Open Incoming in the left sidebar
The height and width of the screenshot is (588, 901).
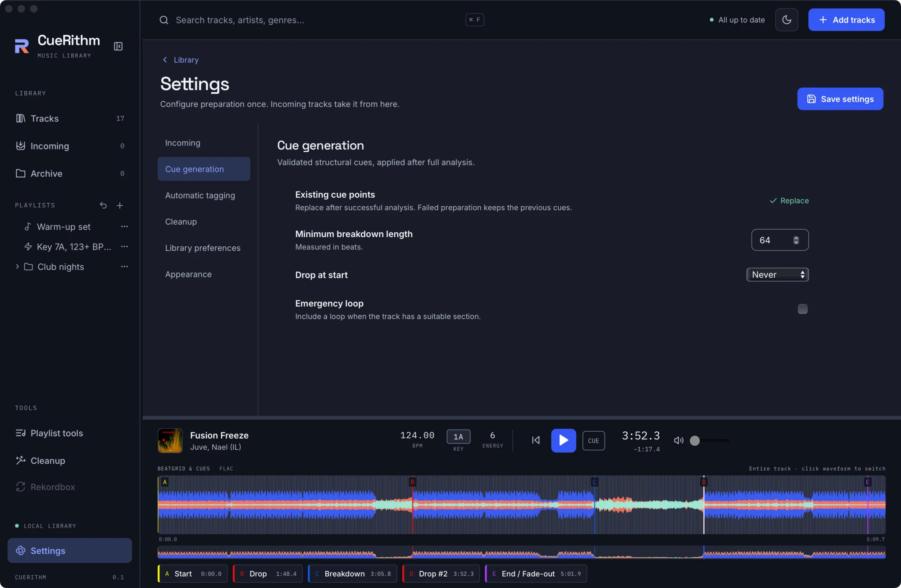70,146
